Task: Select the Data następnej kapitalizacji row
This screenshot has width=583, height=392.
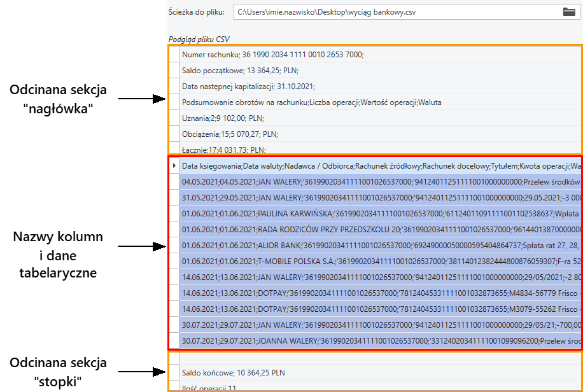Action: coord(248,87)
